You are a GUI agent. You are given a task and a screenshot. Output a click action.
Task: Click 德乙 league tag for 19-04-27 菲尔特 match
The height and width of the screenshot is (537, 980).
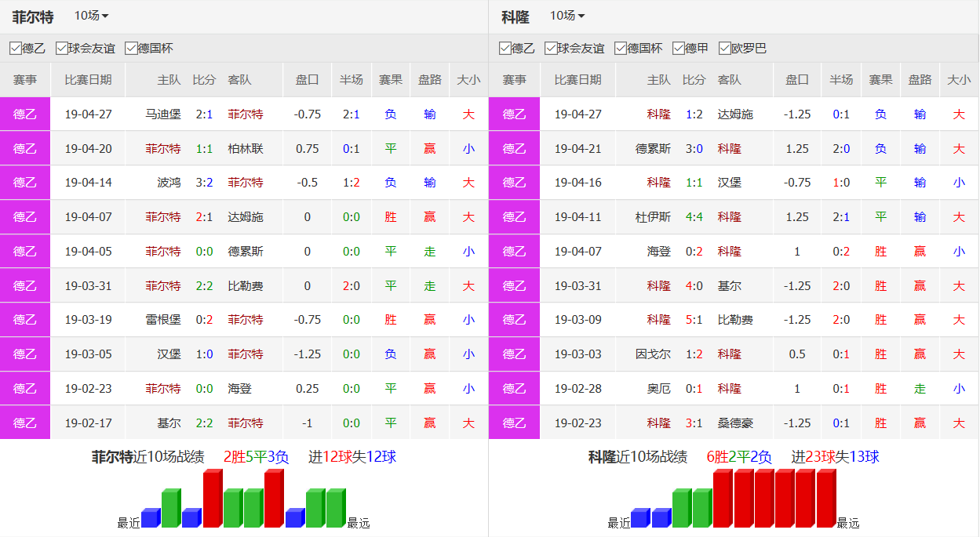[25, 114]
